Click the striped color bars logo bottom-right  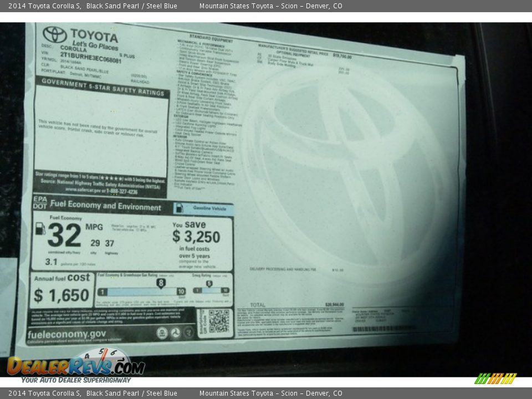point(495,378)
